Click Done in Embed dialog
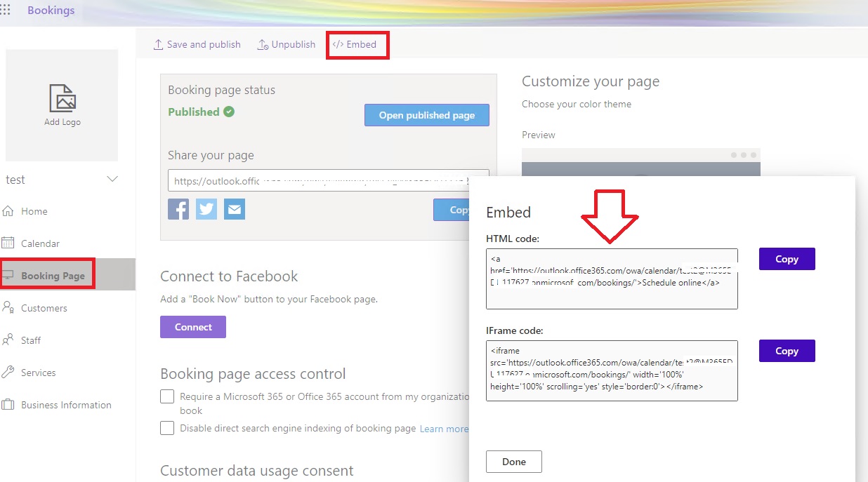This screenshot has width=868, height=482. click(x=514, y=462)
